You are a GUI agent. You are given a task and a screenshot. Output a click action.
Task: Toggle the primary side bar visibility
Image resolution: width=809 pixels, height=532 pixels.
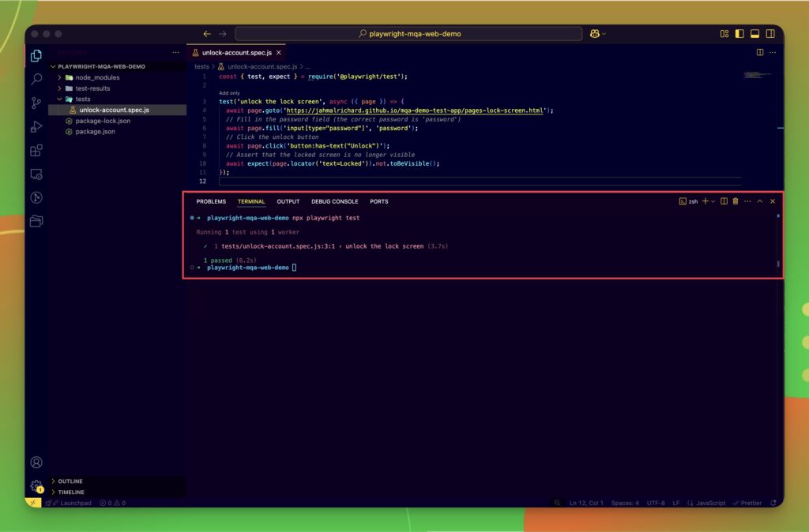click(739, 34)
